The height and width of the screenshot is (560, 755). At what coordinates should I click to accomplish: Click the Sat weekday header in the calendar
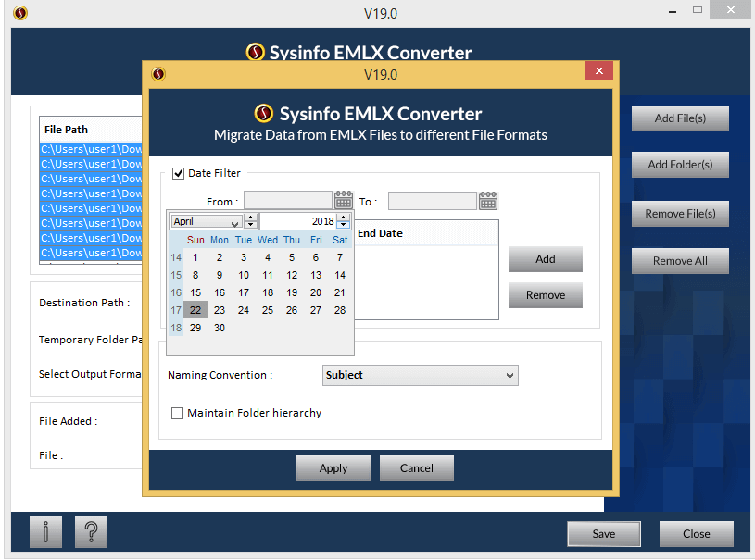(340, 240)
